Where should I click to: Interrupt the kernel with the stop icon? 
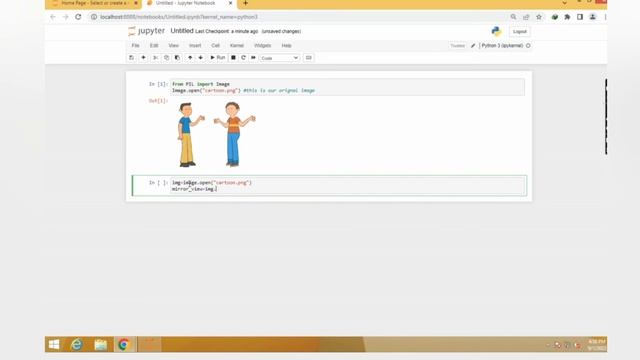tap(233, 58)
